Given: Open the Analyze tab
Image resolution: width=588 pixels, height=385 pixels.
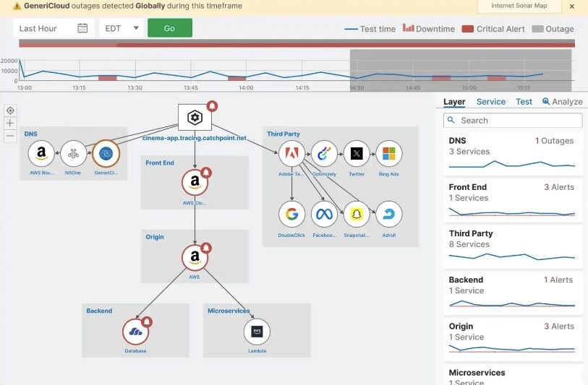Looking at the screenshot, I should coord(563,102).
